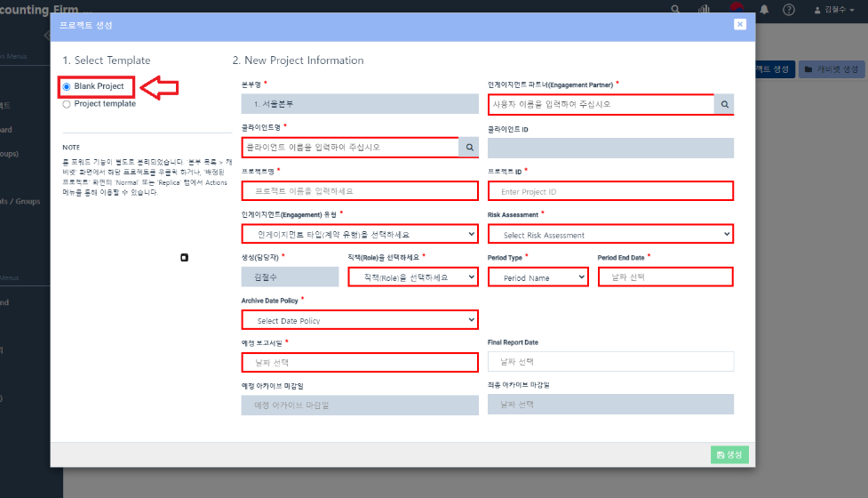This screenshot has height=498, width=868.
Task: Focus the 클라이언트명 client name input
Action: pyautogui.click(x=350, y=148)
